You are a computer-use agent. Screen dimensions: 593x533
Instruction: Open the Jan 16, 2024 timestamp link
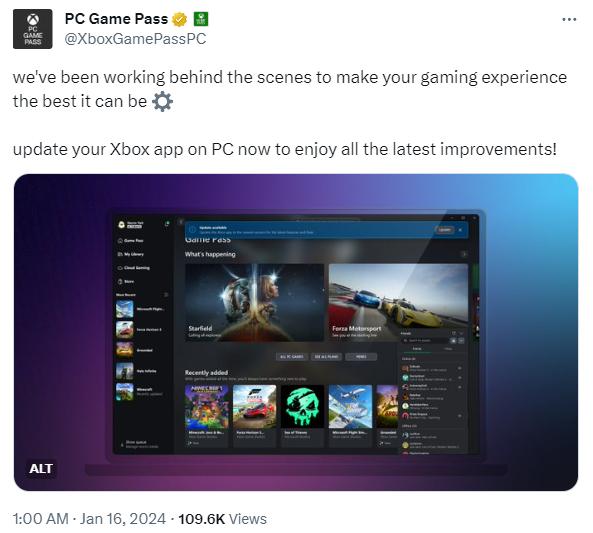coord(123,519)
